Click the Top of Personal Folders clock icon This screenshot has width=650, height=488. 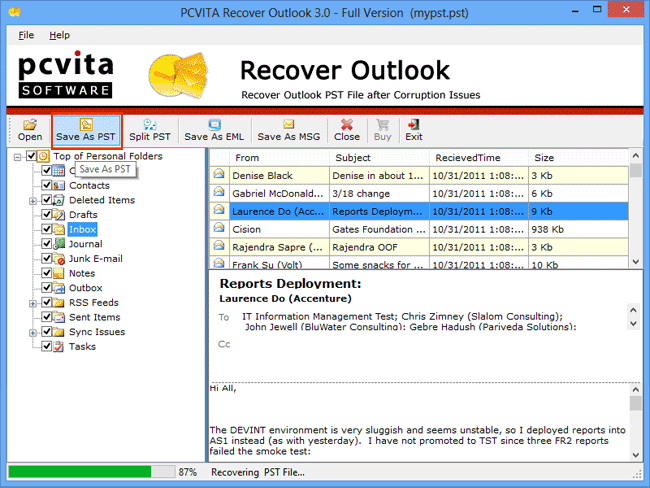pos(43,156)
